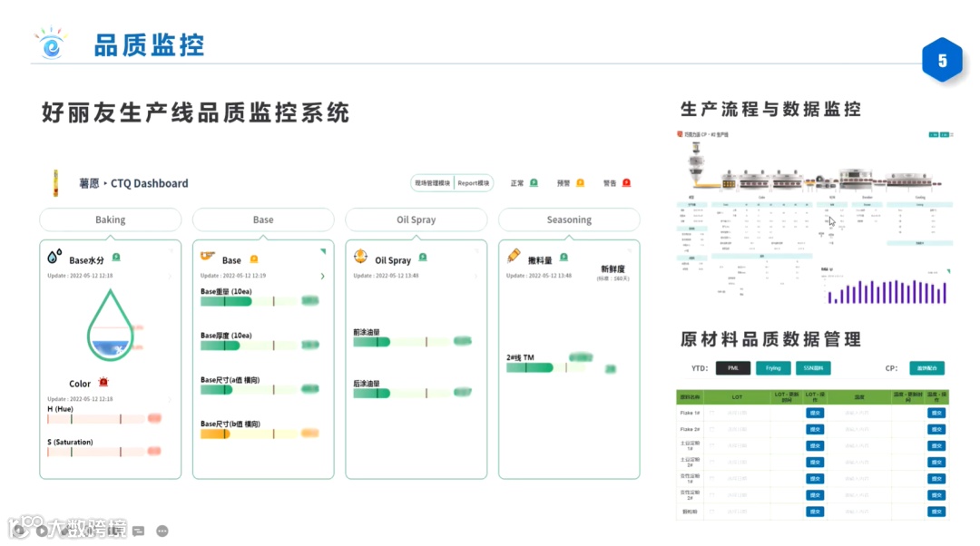Click the green status icon after 撒料量
This screenshot has height=546, width=980.
[563, 257]
